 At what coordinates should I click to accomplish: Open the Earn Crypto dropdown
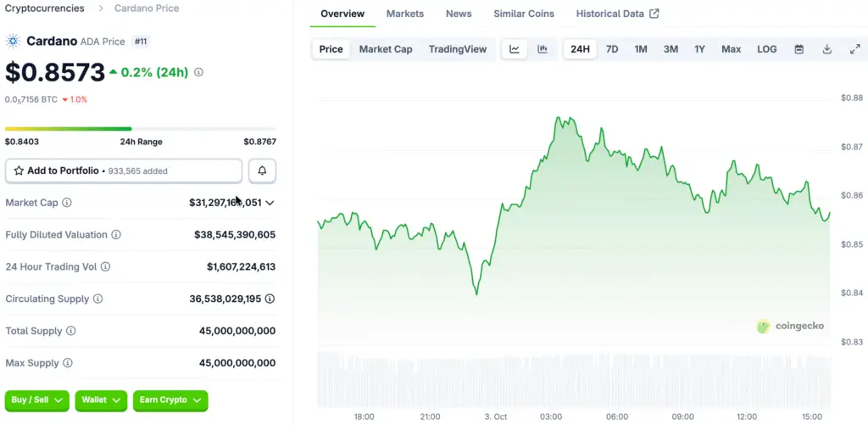click(170, 400)
